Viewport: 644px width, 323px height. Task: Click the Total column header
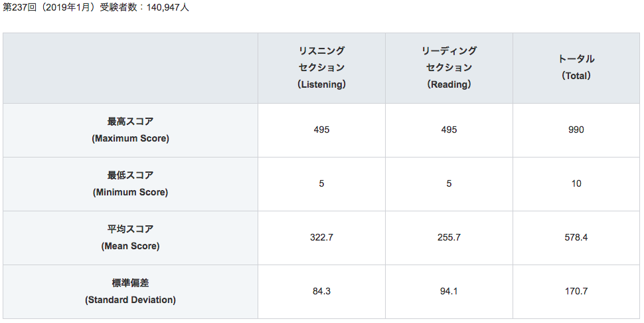(576, 68)
